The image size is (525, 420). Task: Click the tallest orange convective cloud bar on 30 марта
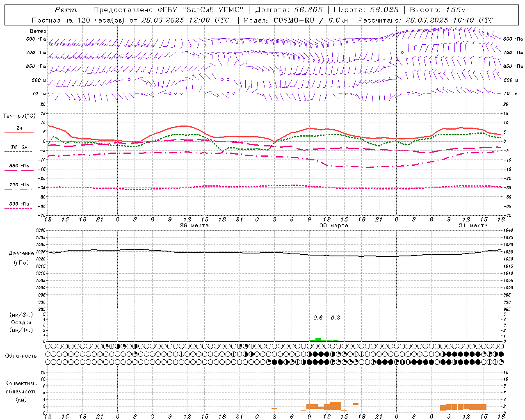[x=336, y=406]
